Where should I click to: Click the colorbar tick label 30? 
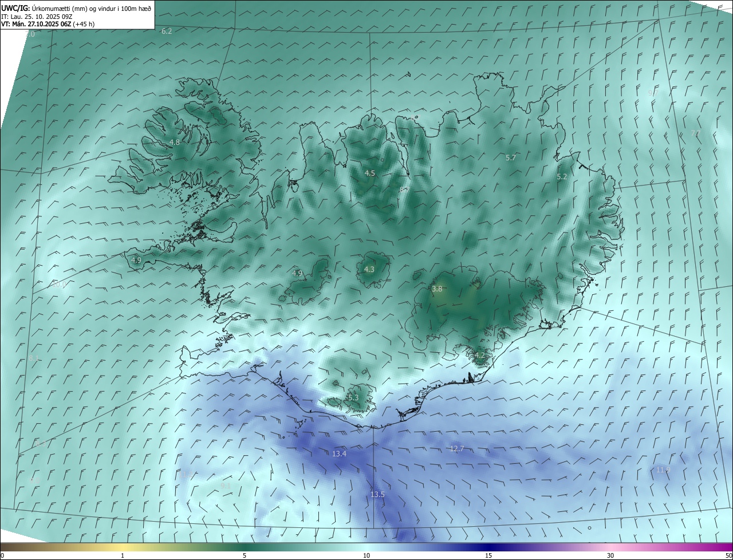click(x=610, y=555)
